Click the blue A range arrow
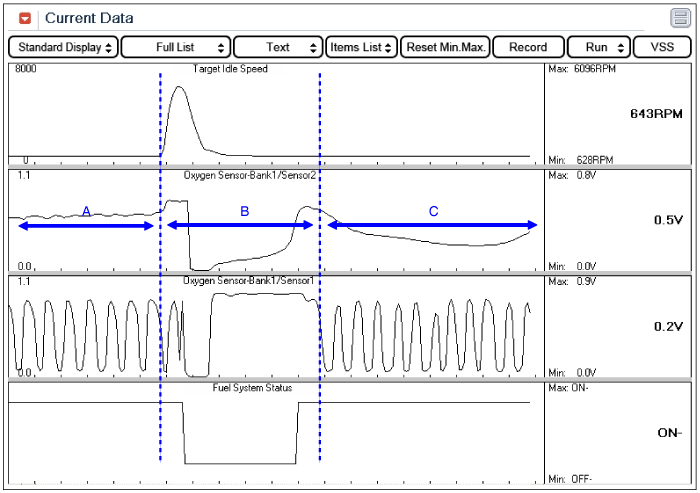The height and width of the screenshot is (493, 700). [86, 226]
